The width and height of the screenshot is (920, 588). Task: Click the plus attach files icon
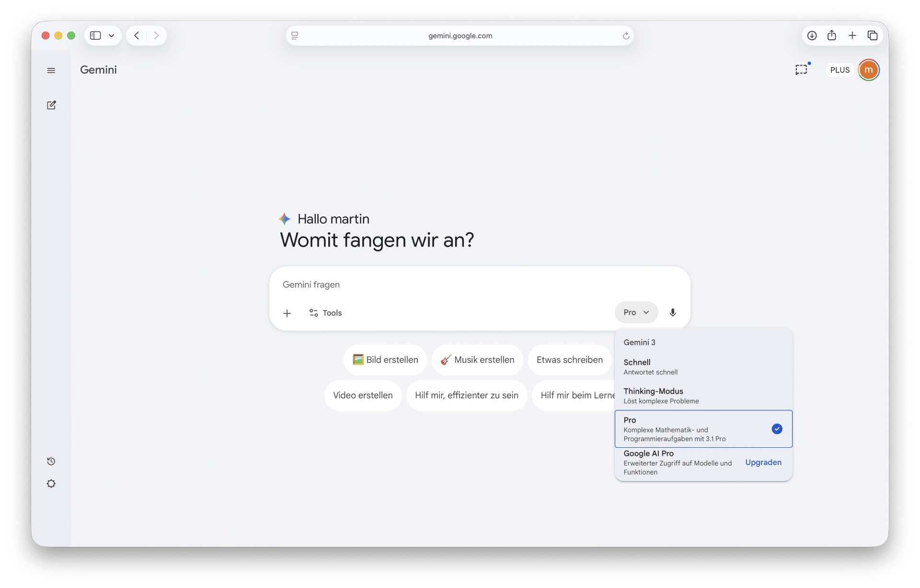(287, 313)
